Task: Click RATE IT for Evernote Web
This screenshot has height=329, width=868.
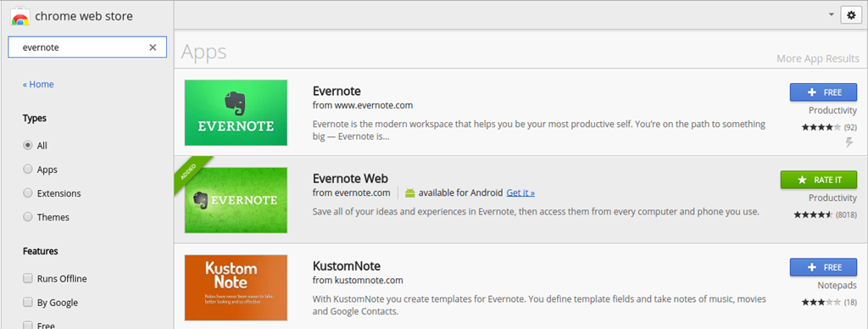Action: tap(819, 180)
